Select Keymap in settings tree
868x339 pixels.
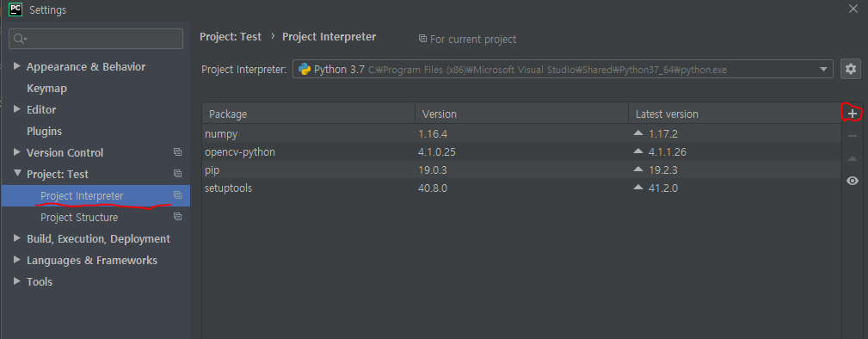click(x=46, y=88)
